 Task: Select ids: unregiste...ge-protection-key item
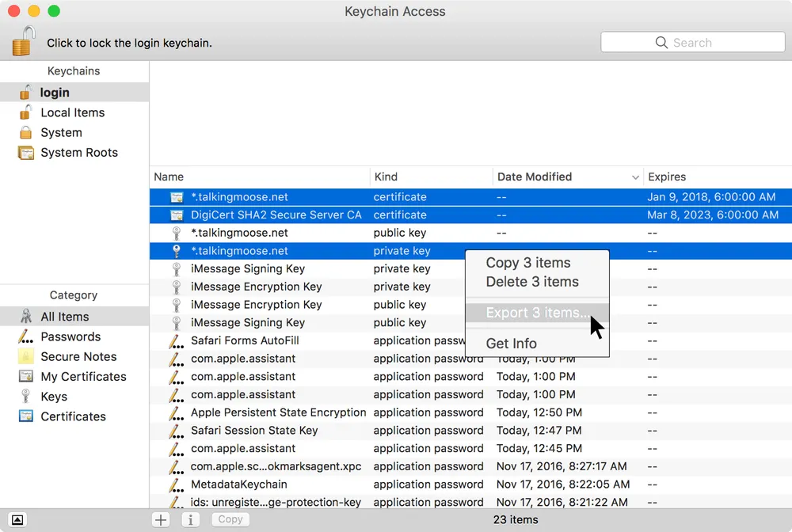click(x=470, y=502)
